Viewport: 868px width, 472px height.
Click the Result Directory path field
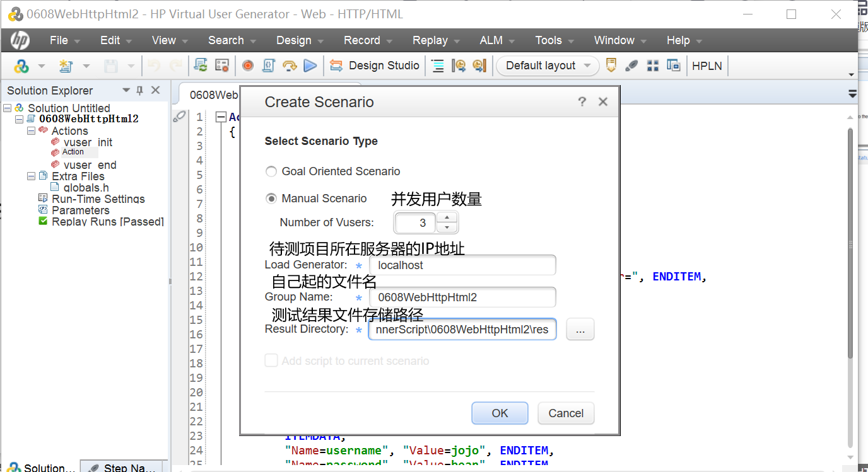point(462,330)
